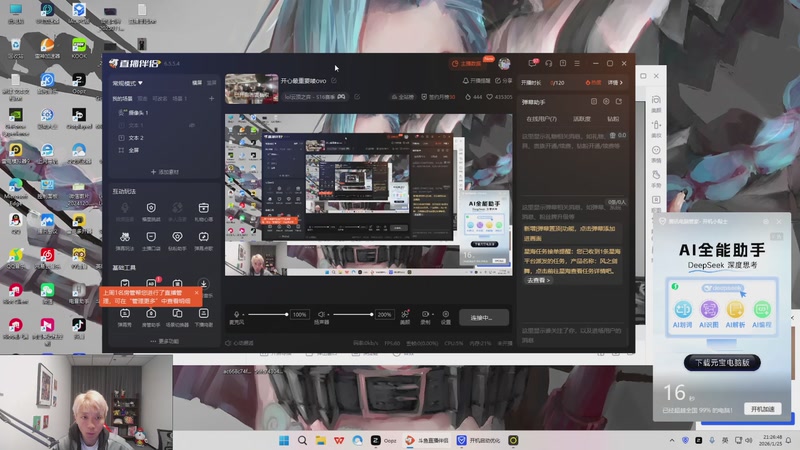Switch to the 在线用户 tab
Screen dimensions: 800x450
[x=541, y=119]
